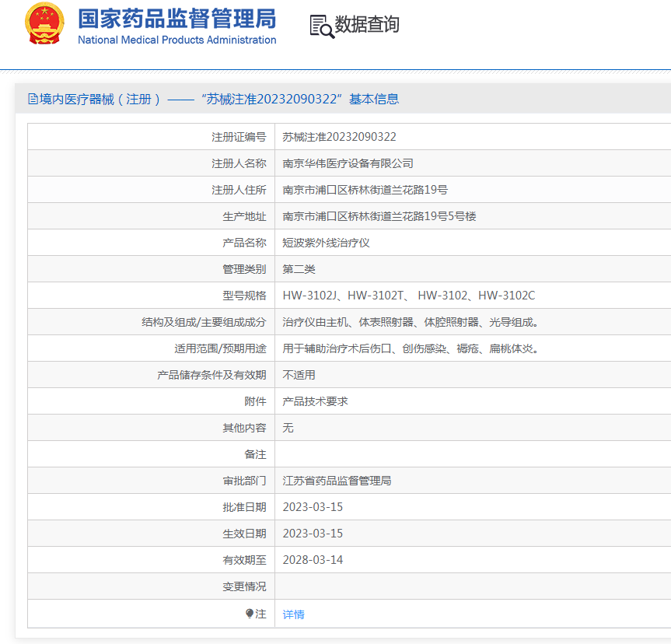Click National Medical Products Administration text
The height and width of the screenshot is (644, 671).
click(x=177, y=40)
